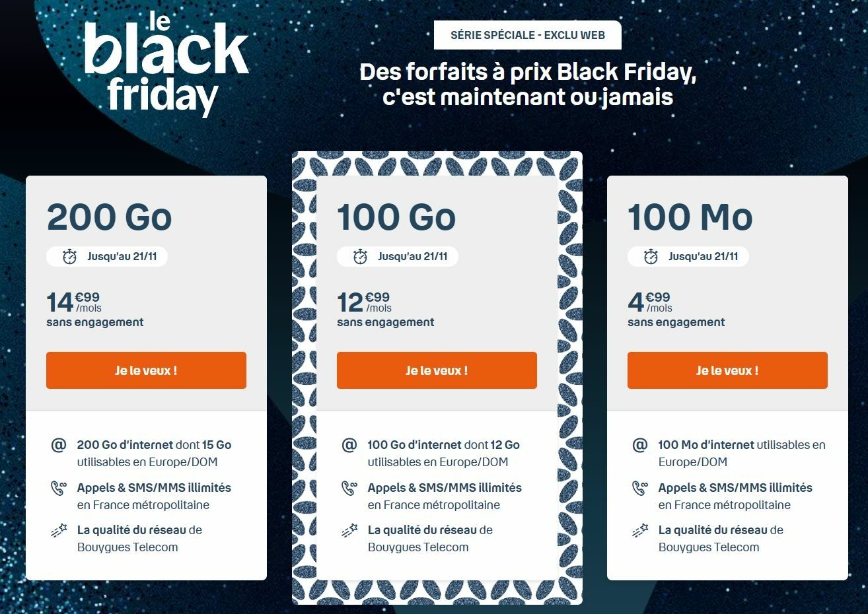Click the stopwatch icon on the 200 Go plan
Viewport: 868px width, 614px height.
(69, 257)
